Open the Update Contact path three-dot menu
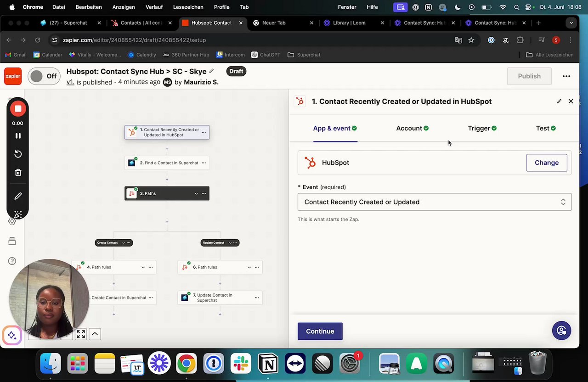Screen dimensions: 588x382 coord(235,242)
